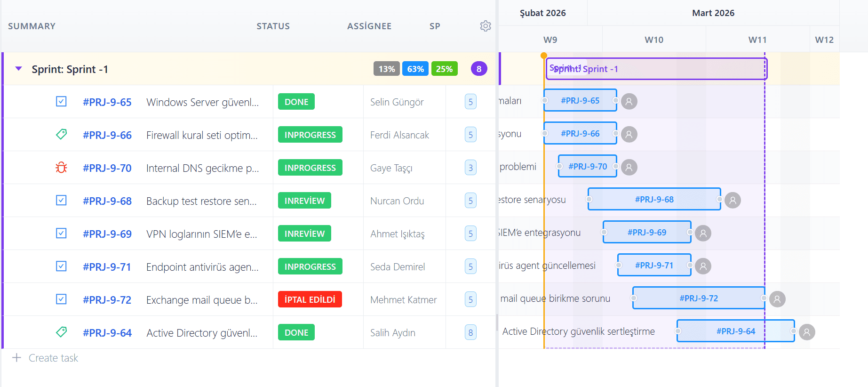Click Create task
Image resolution: width=868 pixels, height=387 pixels.
pyautogui.click(x=53, y=358)
